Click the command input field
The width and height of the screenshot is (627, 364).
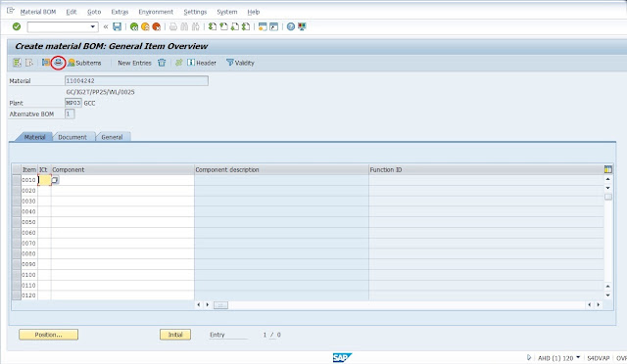coord(59,26)
